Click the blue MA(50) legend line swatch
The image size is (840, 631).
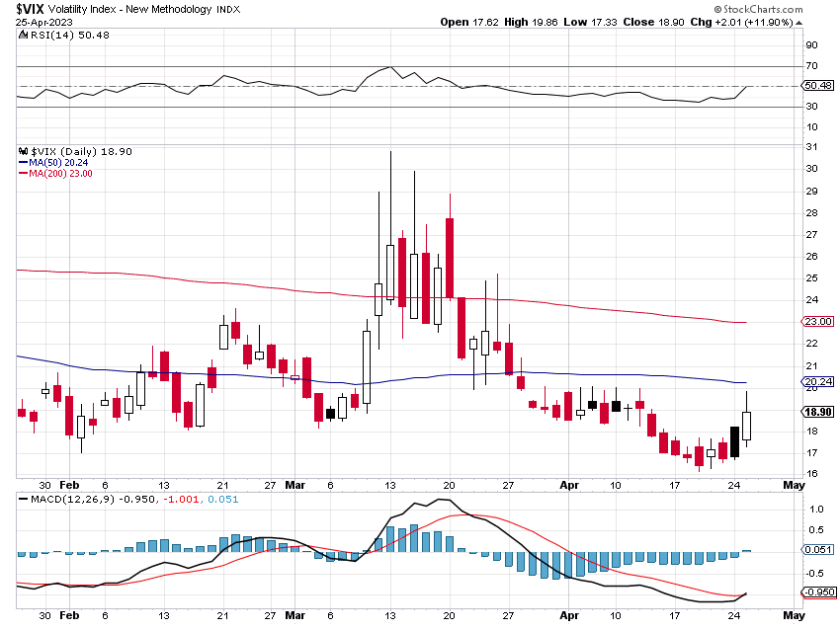tap(23, 162)
